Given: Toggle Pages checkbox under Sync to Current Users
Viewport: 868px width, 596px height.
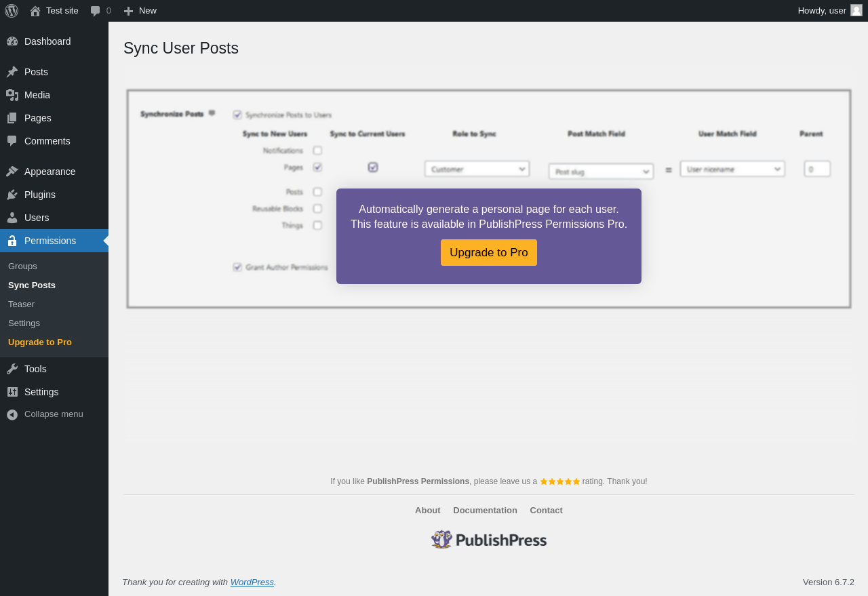Looking at the screenshot, I should (x=373, y=167).
